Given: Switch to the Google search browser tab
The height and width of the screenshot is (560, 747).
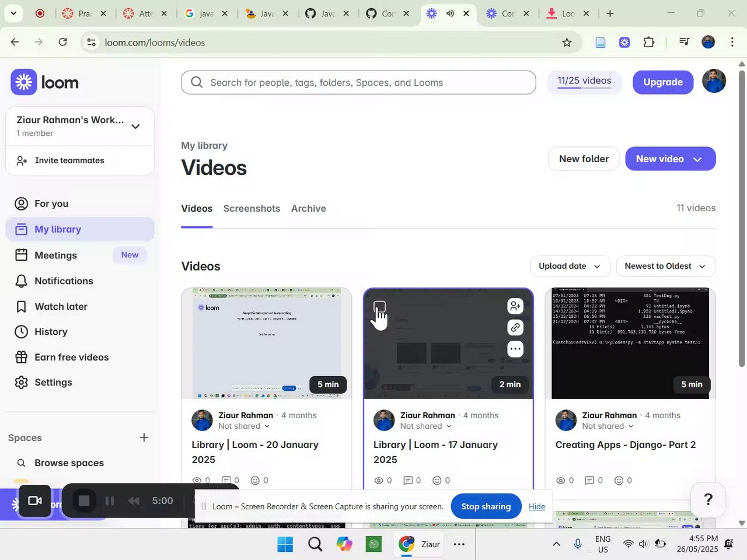Looking at the screenshot, I should pos(206,13).
